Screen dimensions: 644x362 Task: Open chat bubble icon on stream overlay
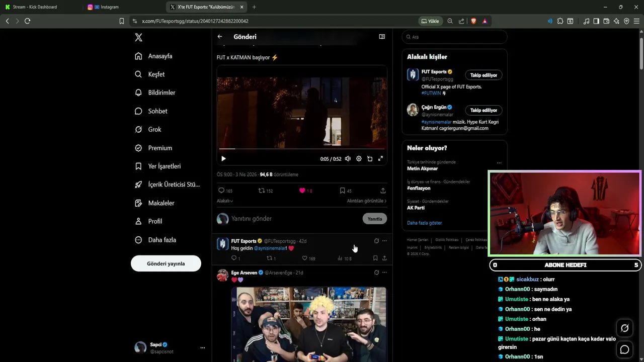coord(624,349)
